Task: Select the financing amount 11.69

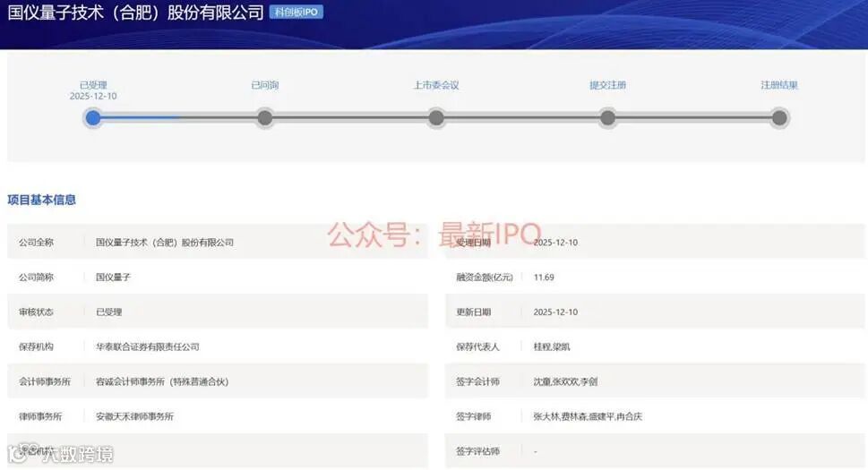Action: (x=544, y=277)
